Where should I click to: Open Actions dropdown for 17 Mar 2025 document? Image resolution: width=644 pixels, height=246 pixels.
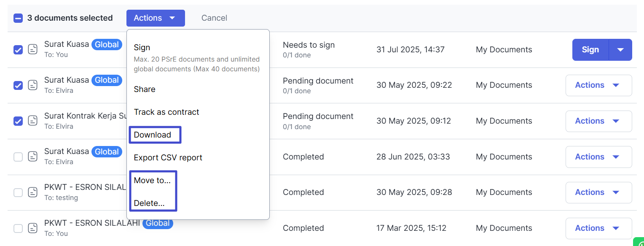pos(598,228)
